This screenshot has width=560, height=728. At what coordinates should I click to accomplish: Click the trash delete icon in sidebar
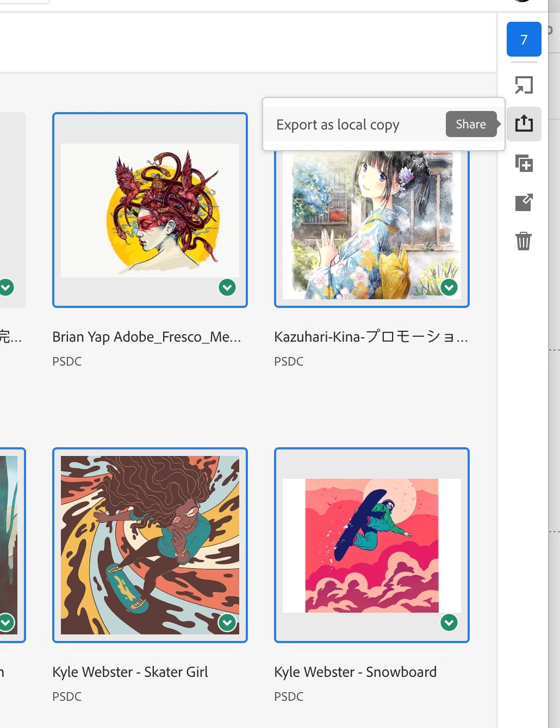[524, 240]
